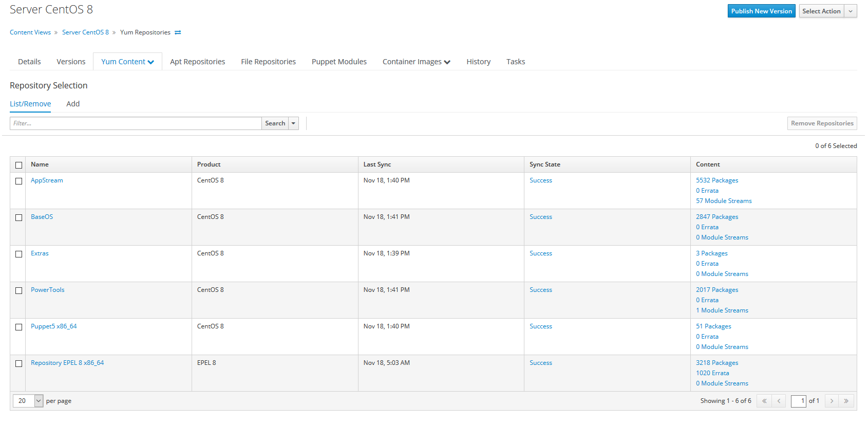Viewport: 868px width, 424px height.
Task: Check the BaseOS repository checkbox
Action: pyautogui.click(x=19, y=217)
